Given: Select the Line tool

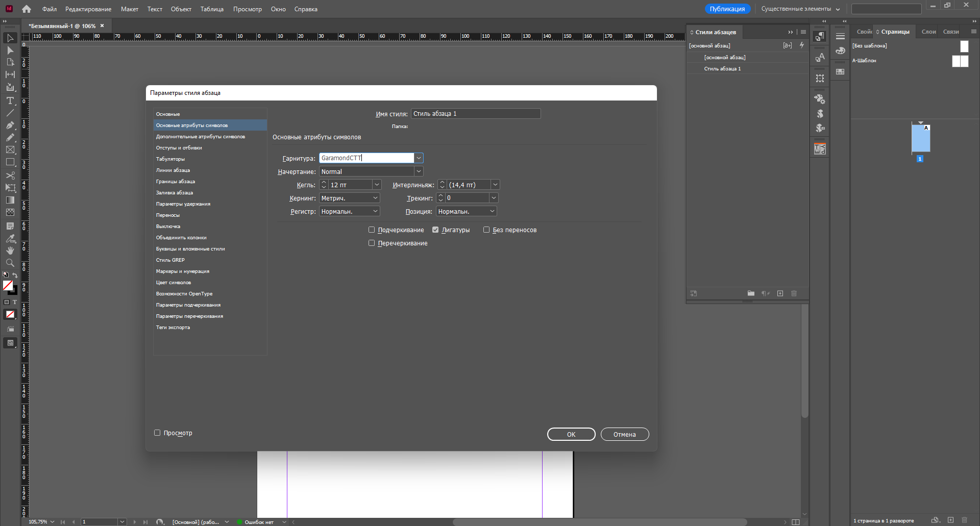Looking at the screenshot, I should (10, 113).
